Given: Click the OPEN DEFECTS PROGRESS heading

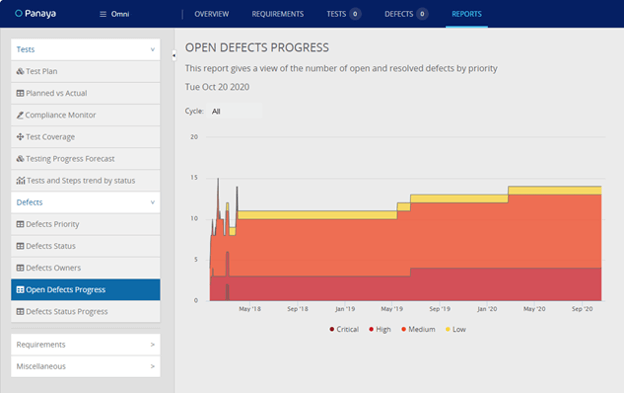Looking at the screenshot, I should 257,47.
